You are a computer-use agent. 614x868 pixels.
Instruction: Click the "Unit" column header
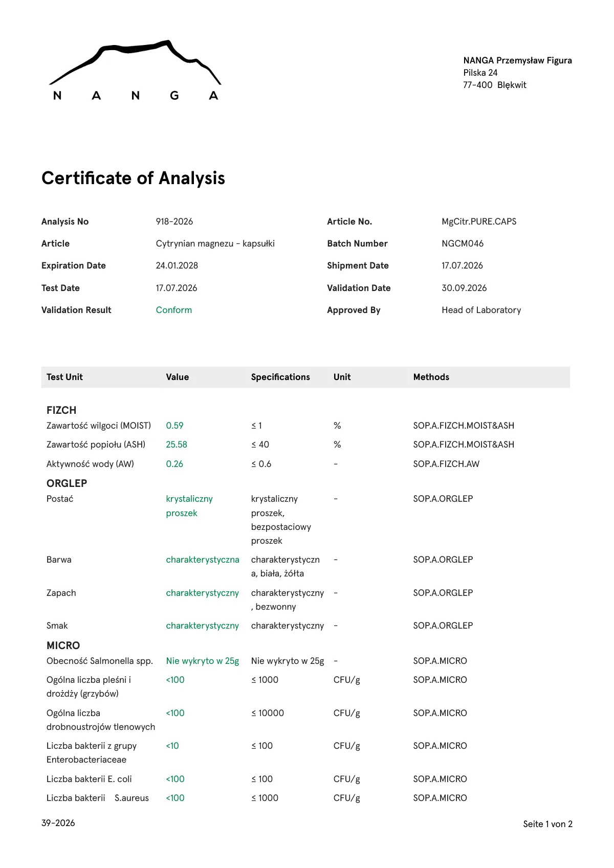click(342, 377)
